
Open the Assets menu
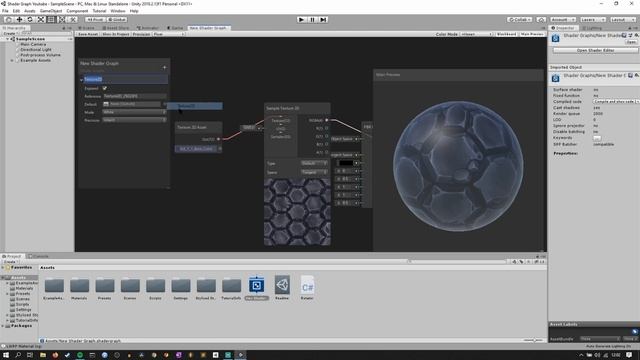[30, 11]
